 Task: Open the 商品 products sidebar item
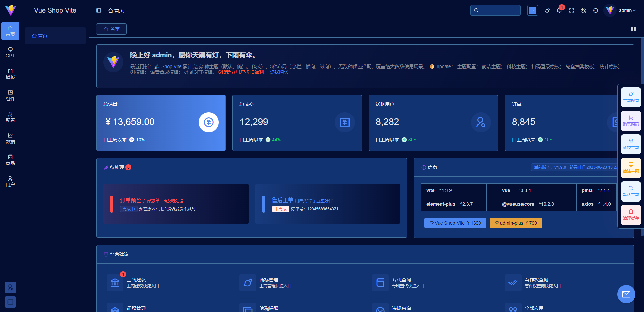(10, 160)
